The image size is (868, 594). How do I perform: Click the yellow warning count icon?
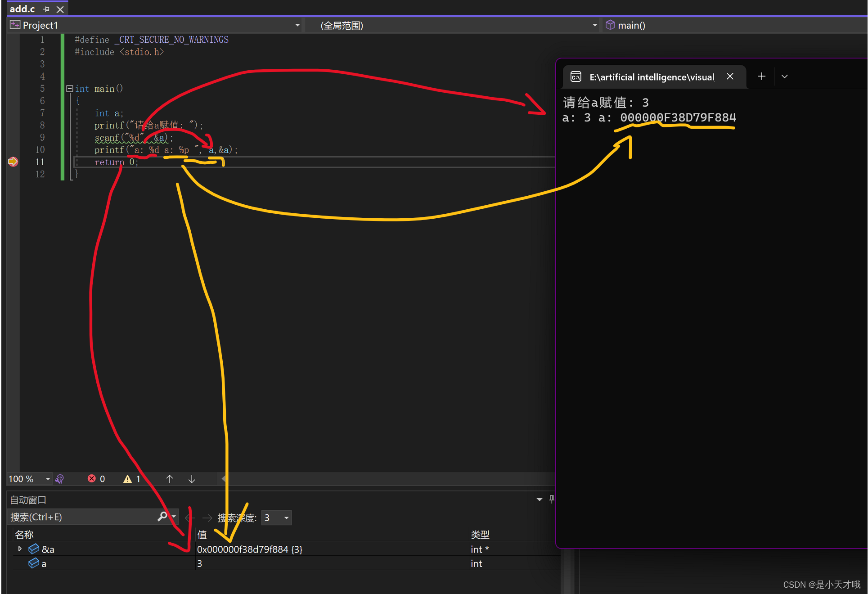point(128,479)
